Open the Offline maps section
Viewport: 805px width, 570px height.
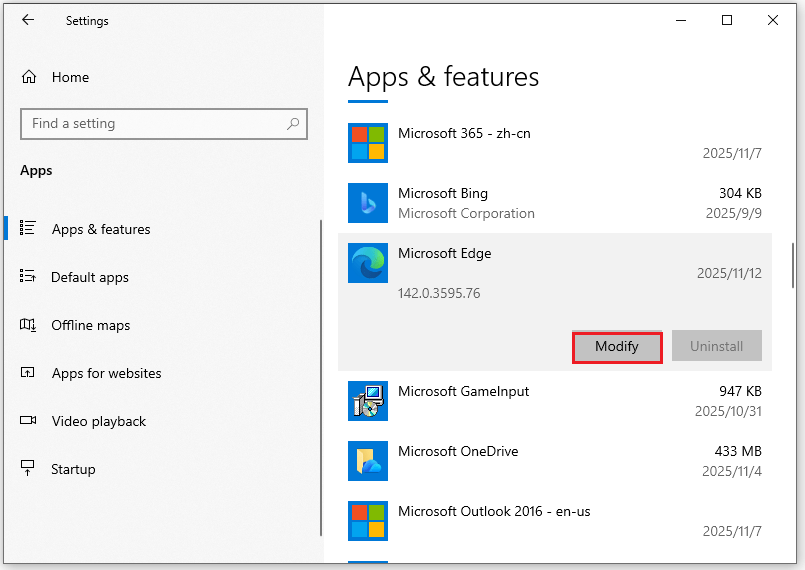tap(90, 325)
